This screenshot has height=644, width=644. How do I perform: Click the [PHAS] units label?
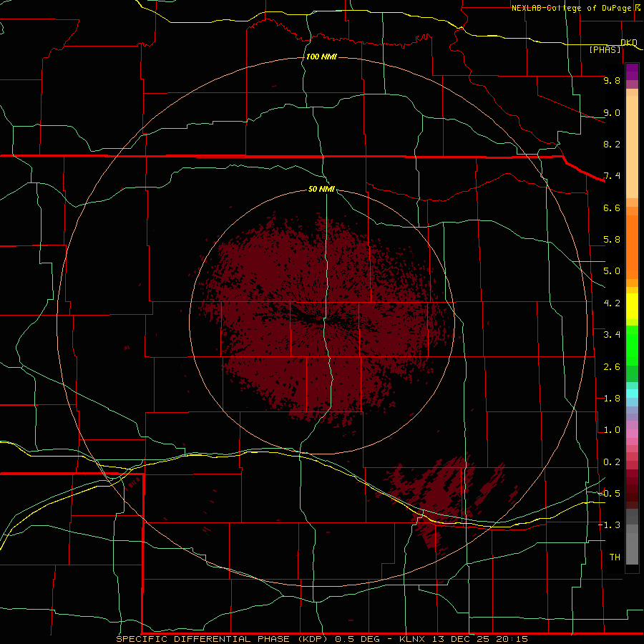tap(605, 50)
